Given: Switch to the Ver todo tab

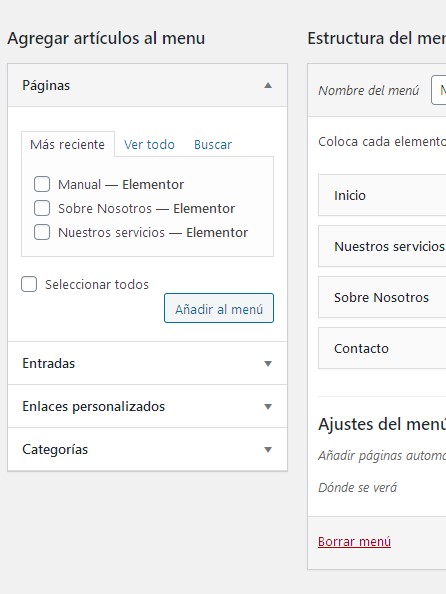Looking at the screenshot, I should click(149, 144).
